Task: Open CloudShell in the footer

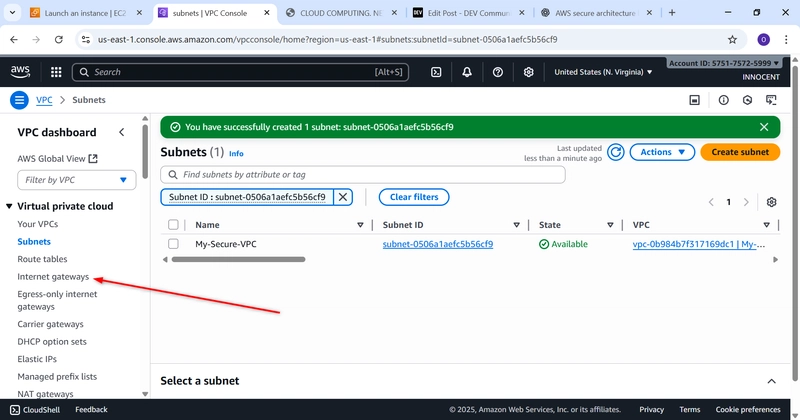Action: [35, 410]
